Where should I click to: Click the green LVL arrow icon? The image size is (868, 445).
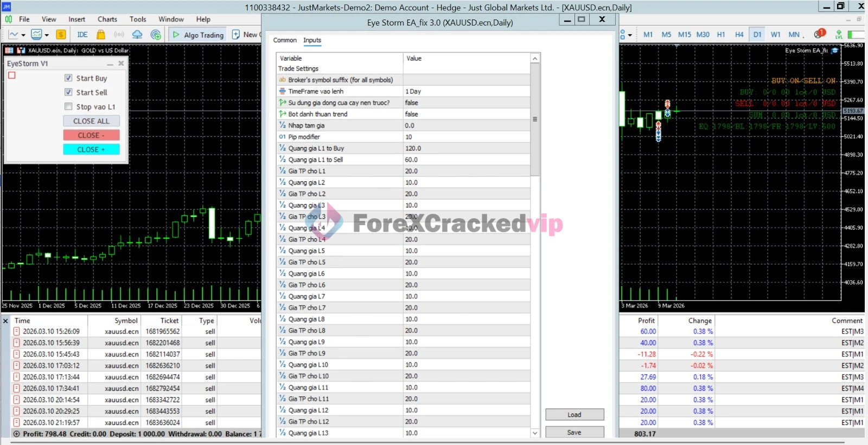(839, 35)
